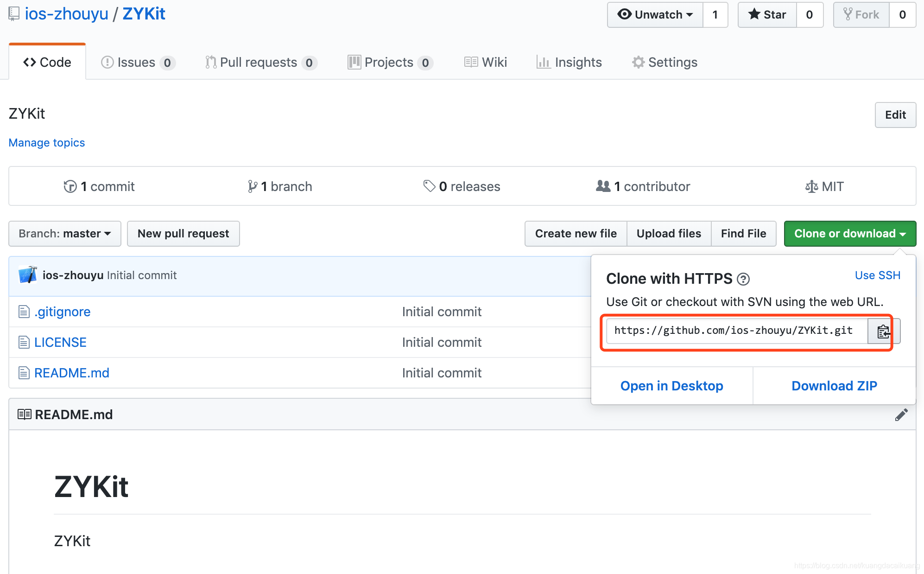
Task: Click Upload files button
Action: coord(669,234)
